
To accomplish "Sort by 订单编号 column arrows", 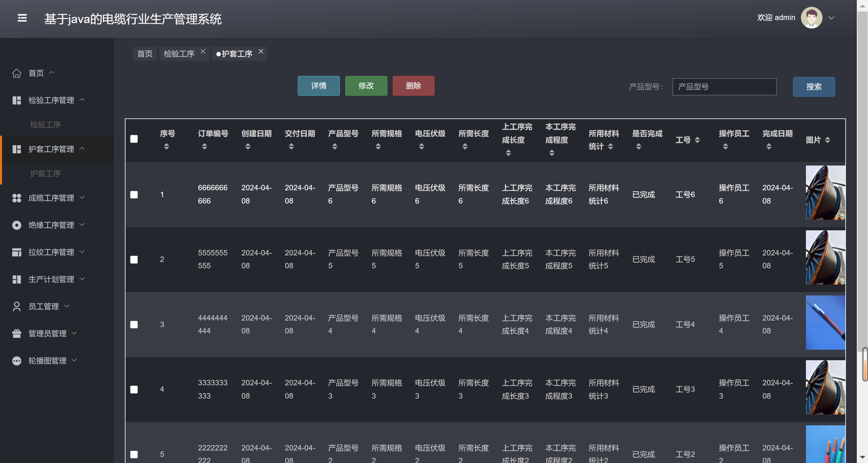I will coord(205,147).
